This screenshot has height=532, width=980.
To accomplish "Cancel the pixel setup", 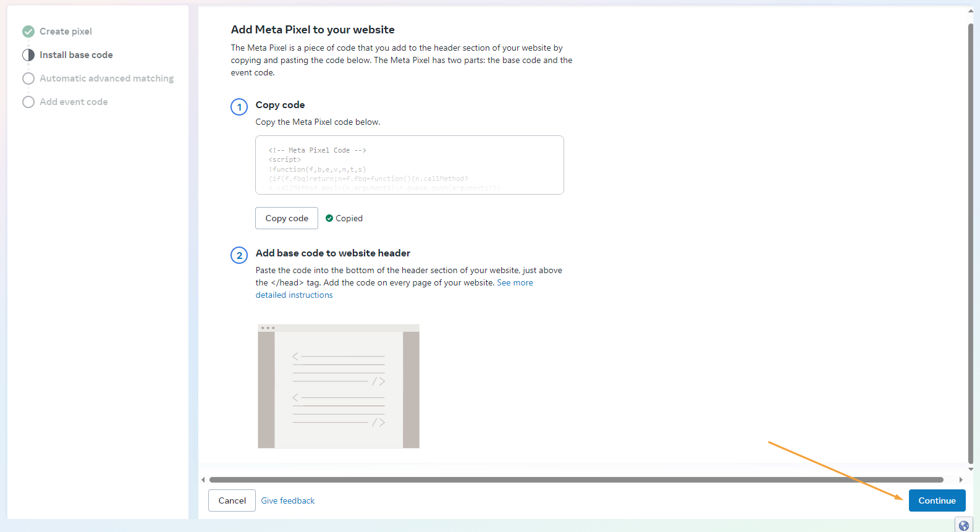I will coord(232,500).
